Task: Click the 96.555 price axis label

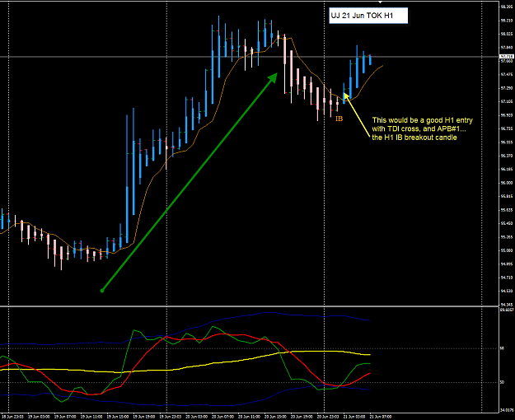Action: pos(506,142)
